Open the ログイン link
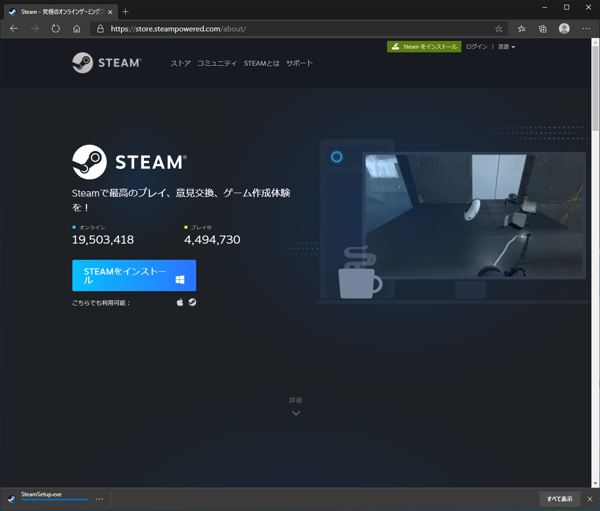Viewport: 600px width, 511px height. 476,47
